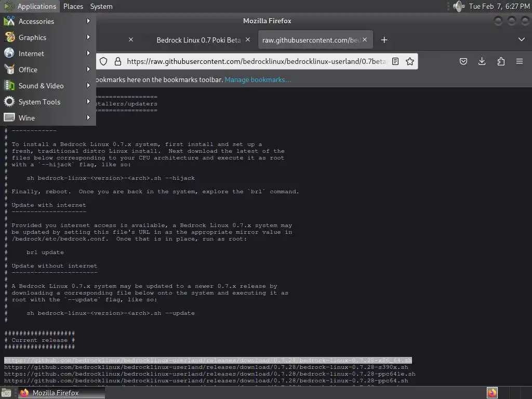Click the s390x.sh release URL line

pyautogui.click(x=206, y=367)
